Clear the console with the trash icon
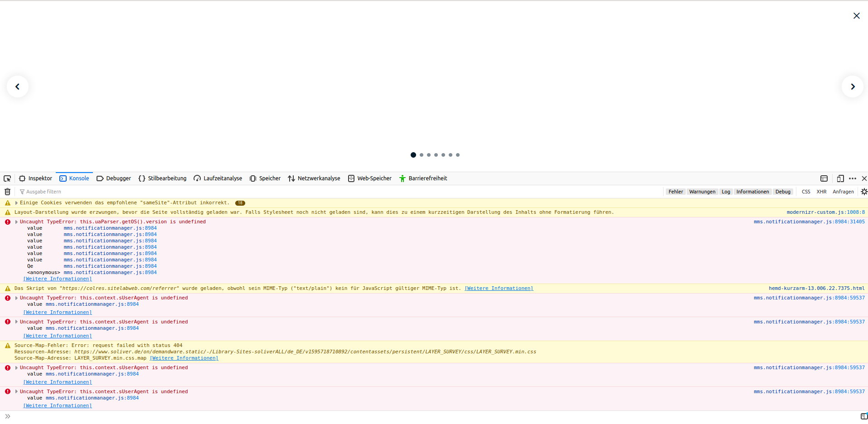The image size is (868, 424). pyautogui.click(x=7, y=192)
